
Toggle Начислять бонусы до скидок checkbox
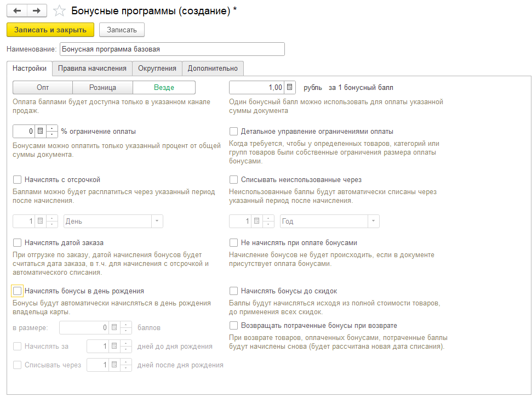233,291
